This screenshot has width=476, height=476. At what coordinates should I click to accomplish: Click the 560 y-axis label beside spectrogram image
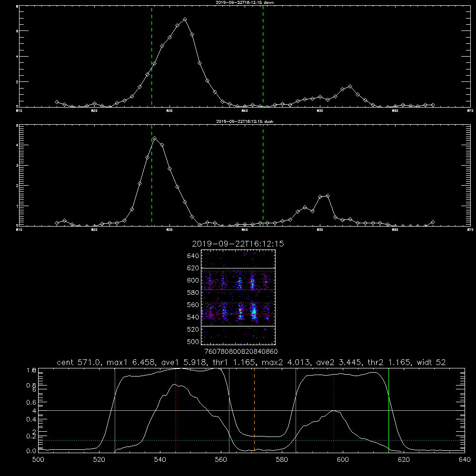pyautogui.click(x=193, y=305)
